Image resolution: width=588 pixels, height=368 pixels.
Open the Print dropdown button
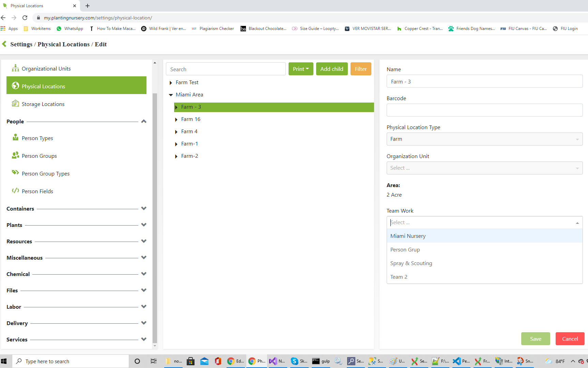[300, 69]
